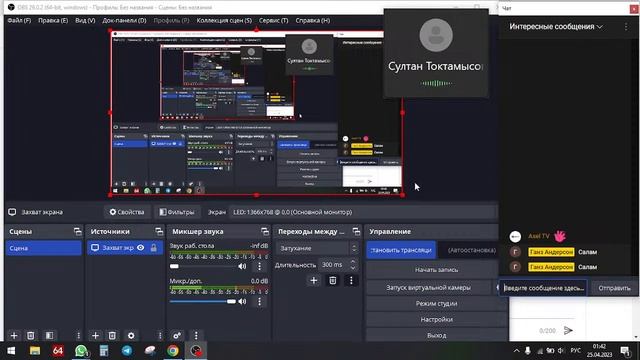Screen dimensions: 640x360
Task: Open the Док-панели (D) menu
Action: pos(124,20)
